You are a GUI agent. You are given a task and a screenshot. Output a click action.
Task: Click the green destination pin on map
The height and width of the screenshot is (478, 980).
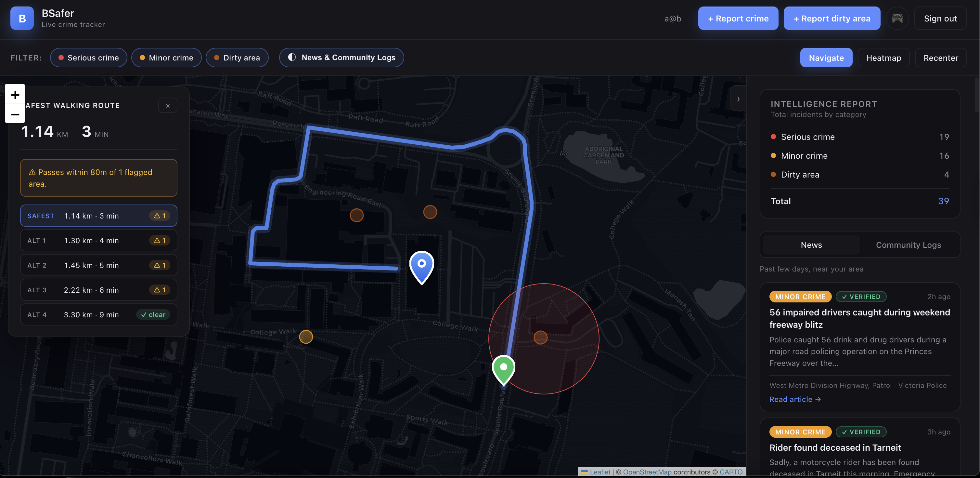coord(503,369)
